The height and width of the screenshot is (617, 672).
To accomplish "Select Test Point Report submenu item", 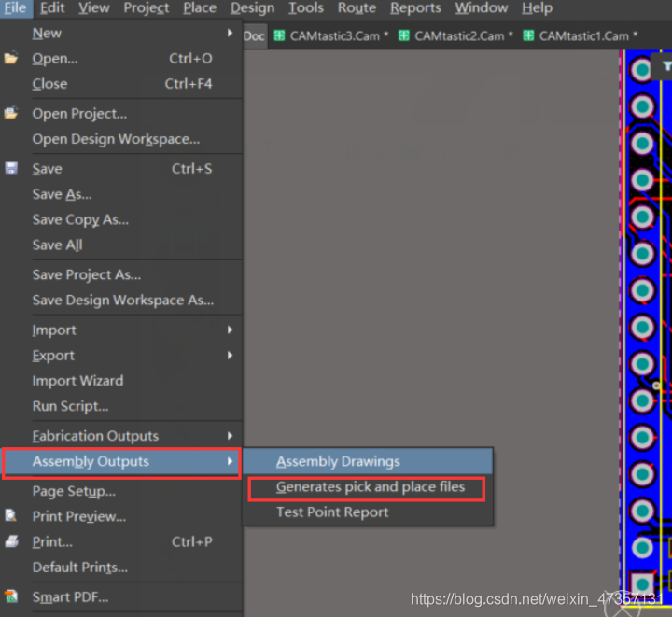I will point(368,512).
